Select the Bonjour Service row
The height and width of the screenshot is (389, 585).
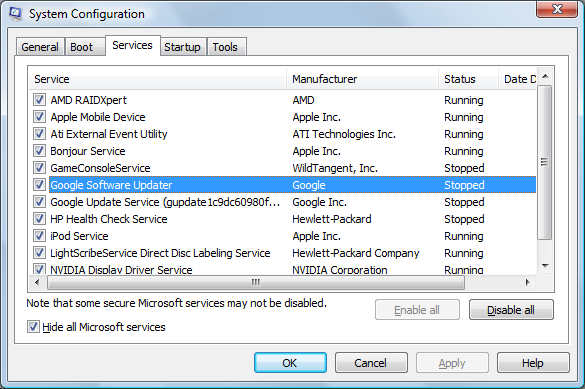click(x=283, y=151)
